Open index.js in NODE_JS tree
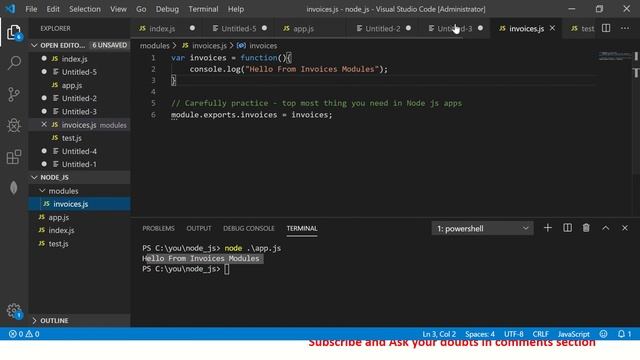 (x=79, y=231)
